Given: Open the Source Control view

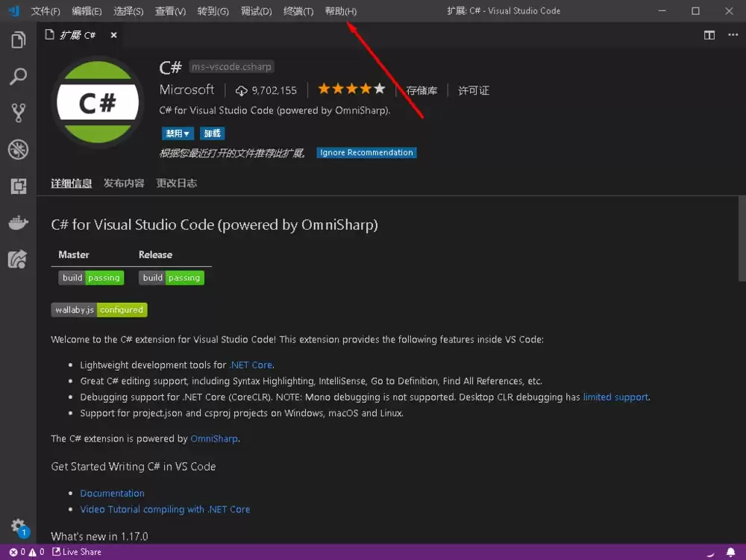Looking at the screenshot, I should (x=18, y=113).
